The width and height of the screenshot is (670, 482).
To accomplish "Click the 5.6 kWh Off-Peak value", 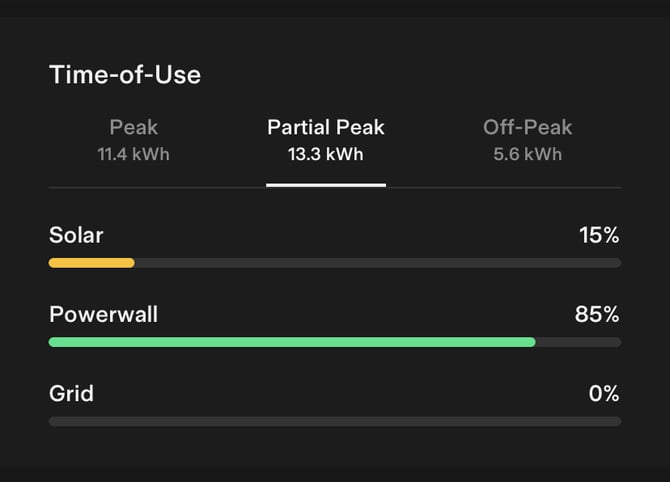I will (x=527, y=154).
